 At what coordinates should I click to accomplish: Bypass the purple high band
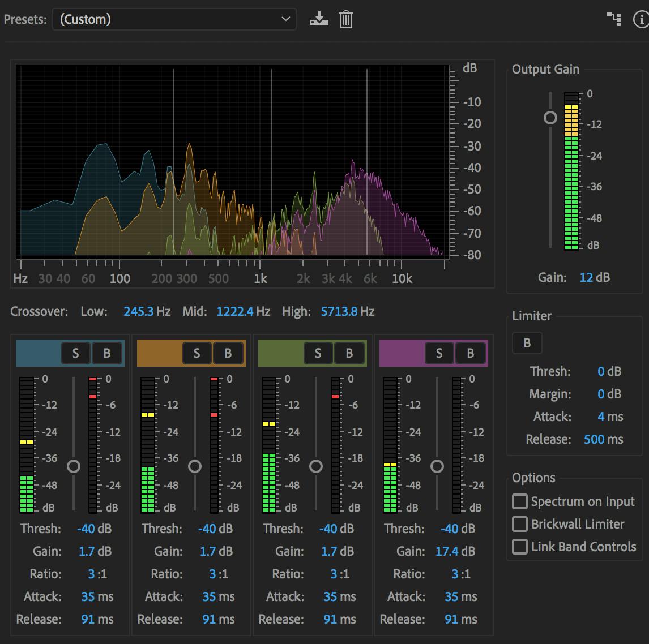coord(471,353)
